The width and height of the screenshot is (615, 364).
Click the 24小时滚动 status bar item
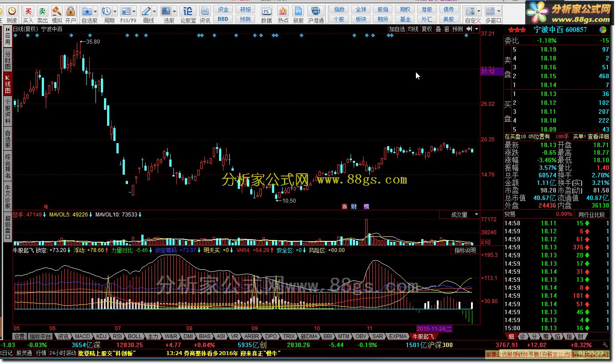click(63, 353)
